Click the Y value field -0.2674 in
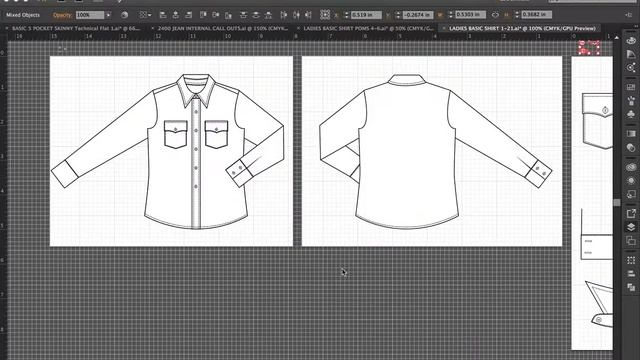 pyautogui.click(x=418, y=15)
